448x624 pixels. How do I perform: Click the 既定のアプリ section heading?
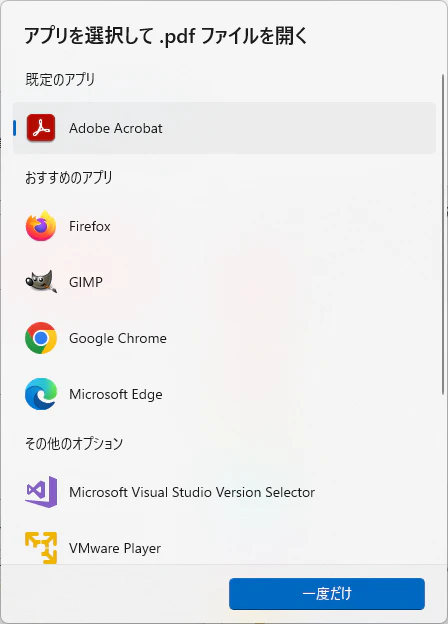tap(60, 80)
